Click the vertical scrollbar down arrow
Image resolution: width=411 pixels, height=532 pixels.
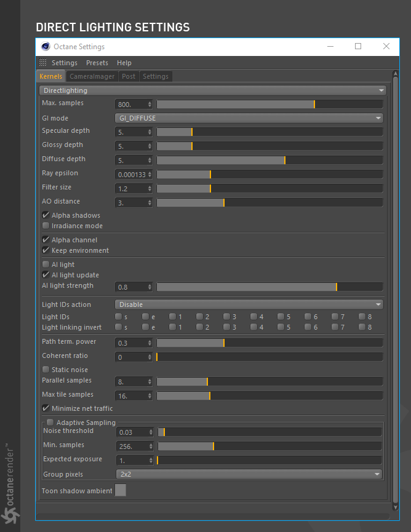[x=395, y=507]
